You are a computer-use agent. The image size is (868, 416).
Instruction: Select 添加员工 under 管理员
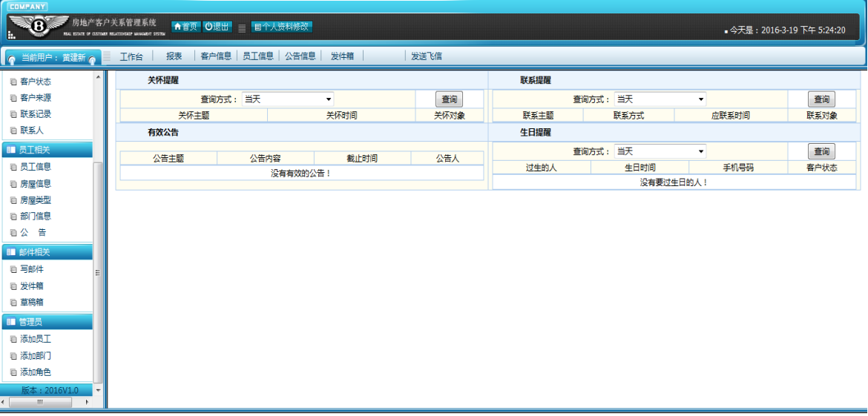pyautogui.click(x=35, y=339)
